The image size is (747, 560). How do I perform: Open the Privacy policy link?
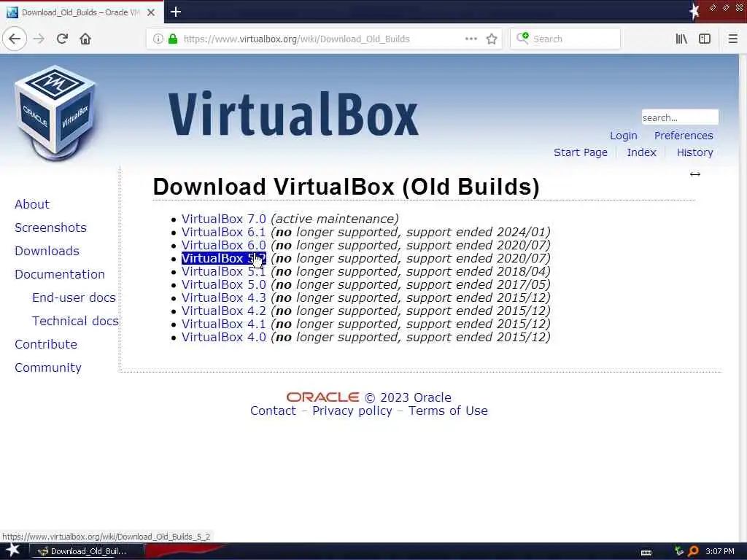(x=352, y=411)
